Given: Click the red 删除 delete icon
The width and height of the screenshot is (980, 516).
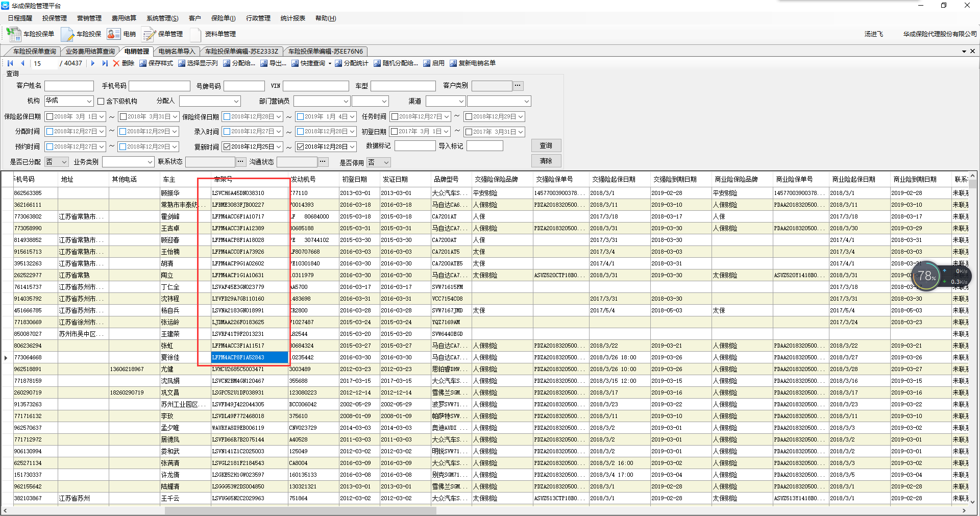Looking at the screenshot, I should pyautogui.click(x=116, y=63).
